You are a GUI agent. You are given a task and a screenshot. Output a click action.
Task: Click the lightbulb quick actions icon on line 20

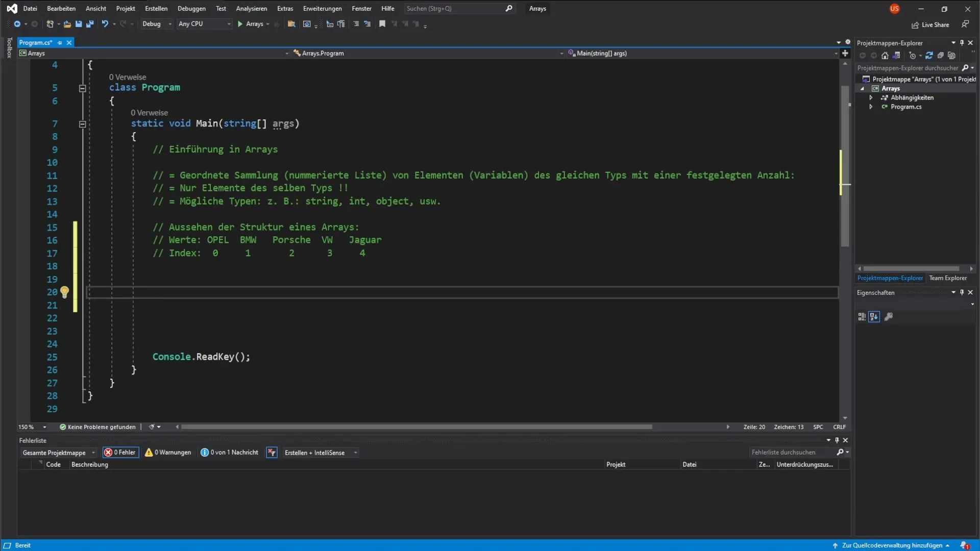coord(64,292)
